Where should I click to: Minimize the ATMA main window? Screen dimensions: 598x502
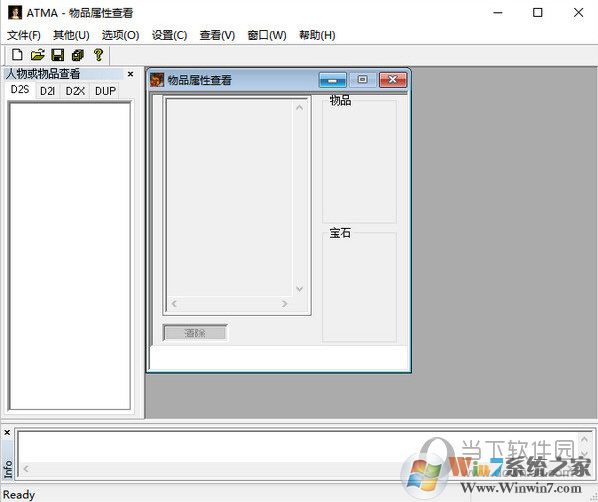498,13
